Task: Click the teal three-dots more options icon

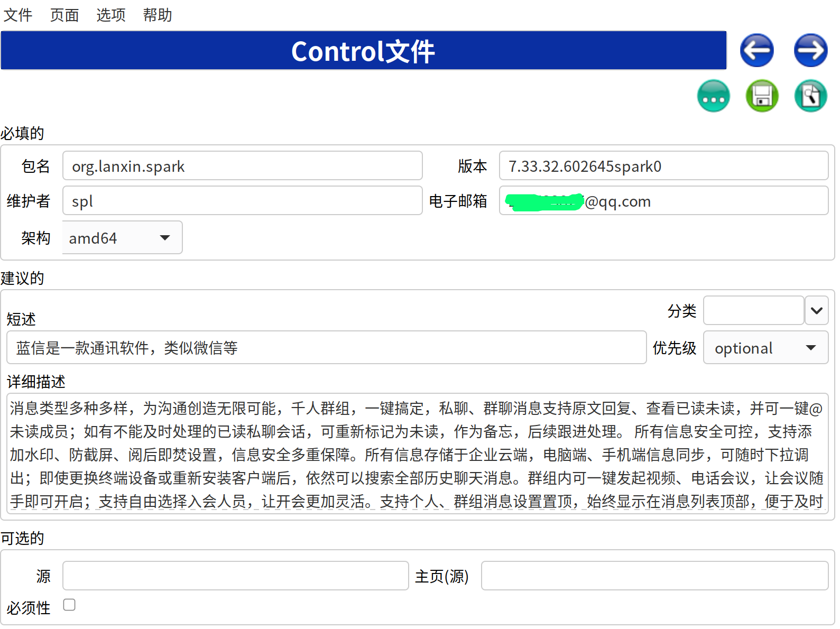Action: click(x=713, y=96)
